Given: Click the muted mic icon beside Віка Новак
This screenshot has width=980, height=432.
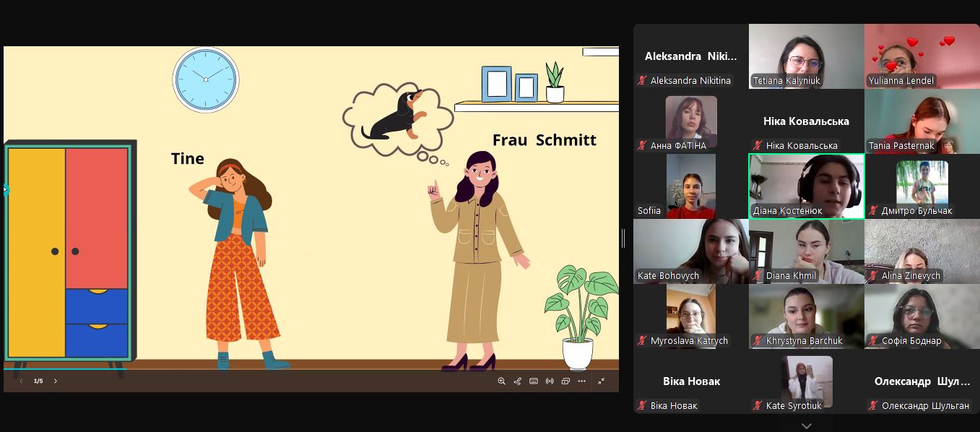Looking at the screenshot, I should point(642,405).
